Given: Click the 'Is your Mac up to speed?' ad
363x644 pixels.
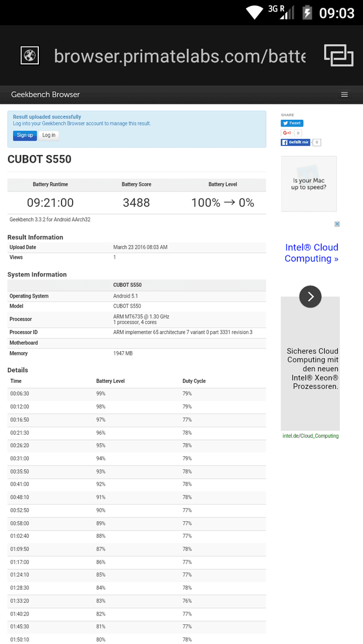Looking at the screenshot, I should [x=309, y=184].
